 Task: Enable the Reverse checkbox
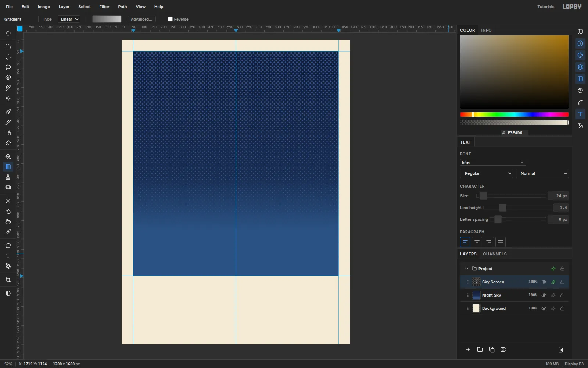point(170,19)
